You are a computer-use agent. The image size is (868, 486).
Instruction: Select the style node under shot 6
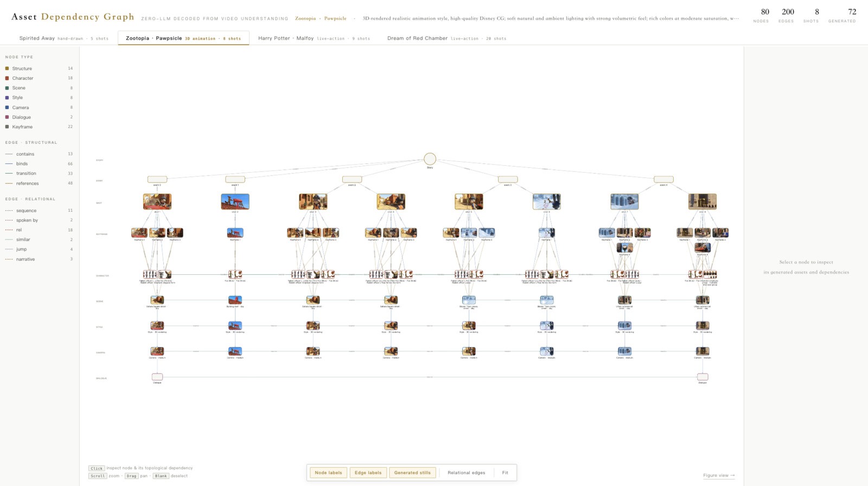(x=546, y=326)
